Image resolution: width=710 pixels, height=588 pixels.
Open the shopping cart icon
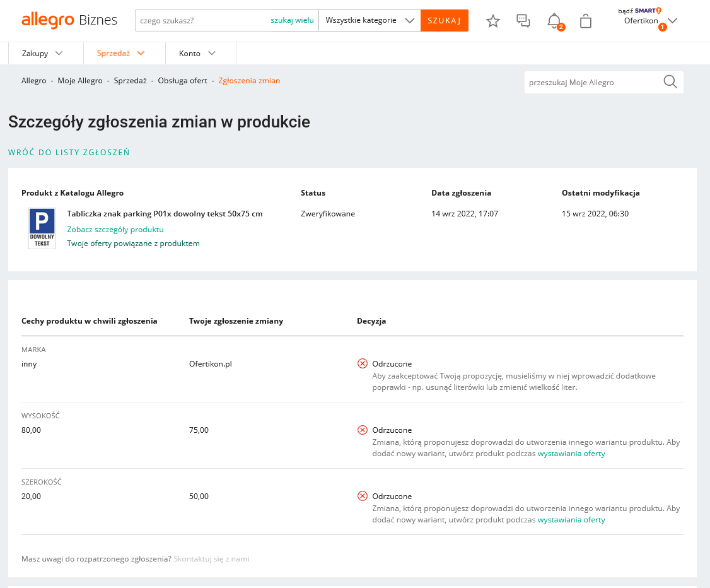tap(585, 20)
